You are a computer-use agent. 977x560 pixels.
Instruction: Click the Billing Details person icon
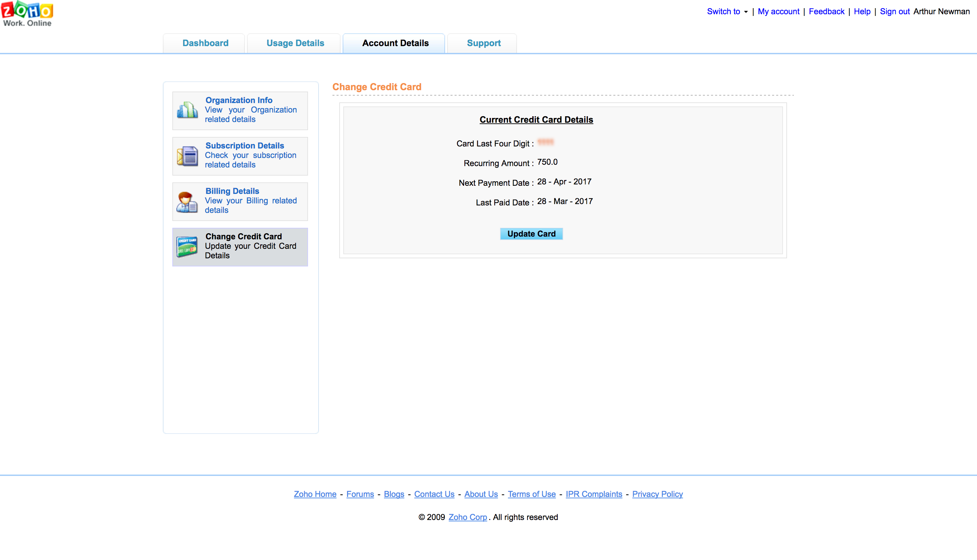(187, 202)
